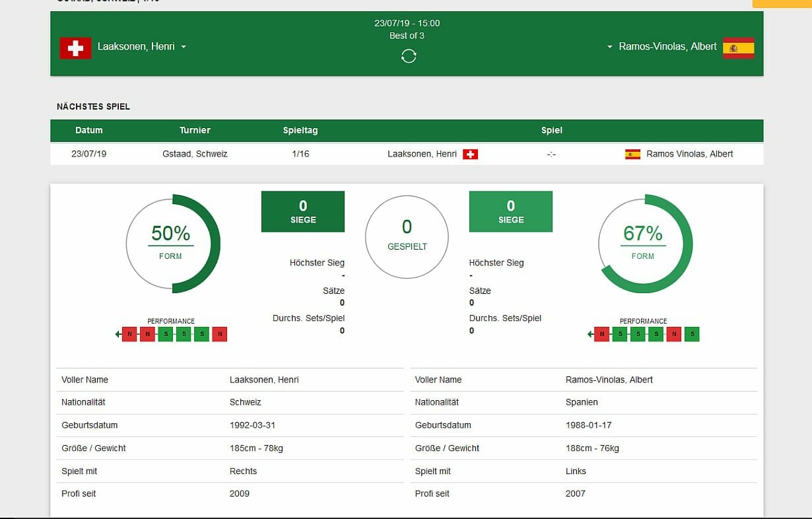Click the small Swiss flag in match row
This screenshot has width=812, height=519.
coord(470,154)
